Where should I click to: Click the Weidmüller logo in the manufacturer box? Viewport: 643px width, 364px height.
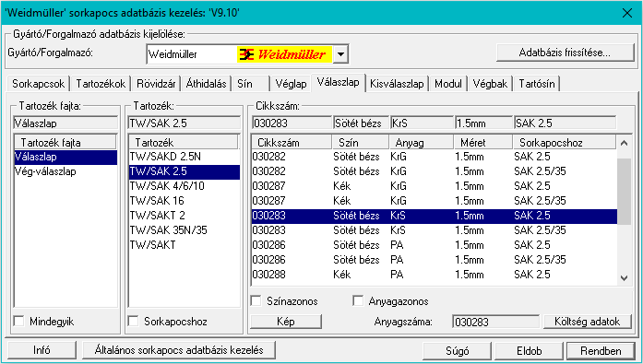pyautogui.click(x=284, y=54)
